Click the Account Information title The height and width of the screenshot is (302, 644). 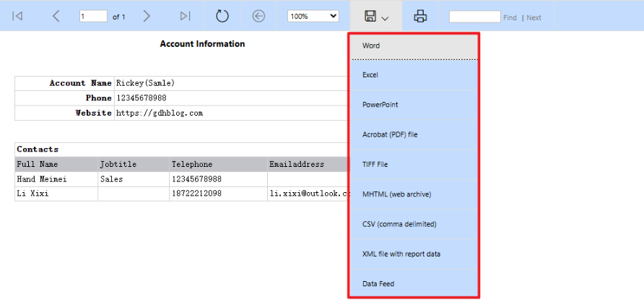click(x=202, y=44)
